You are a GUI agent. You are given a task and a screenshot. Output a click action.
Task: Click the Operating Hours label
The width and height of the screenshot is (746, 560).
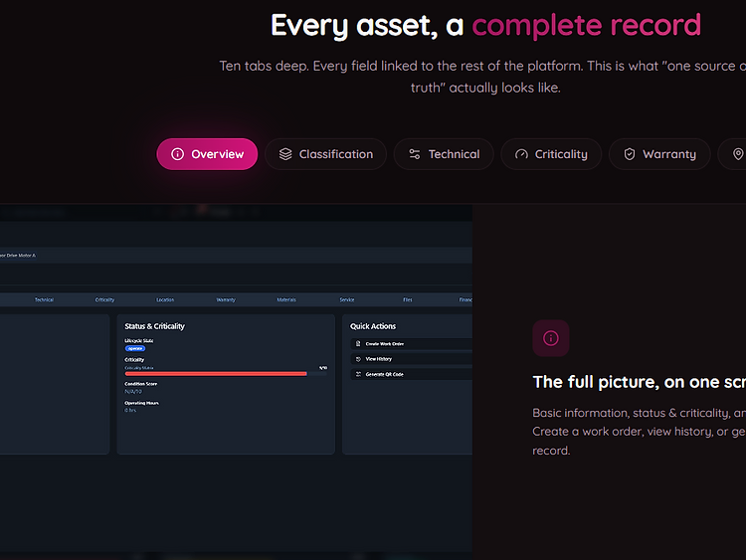point(142,403)
